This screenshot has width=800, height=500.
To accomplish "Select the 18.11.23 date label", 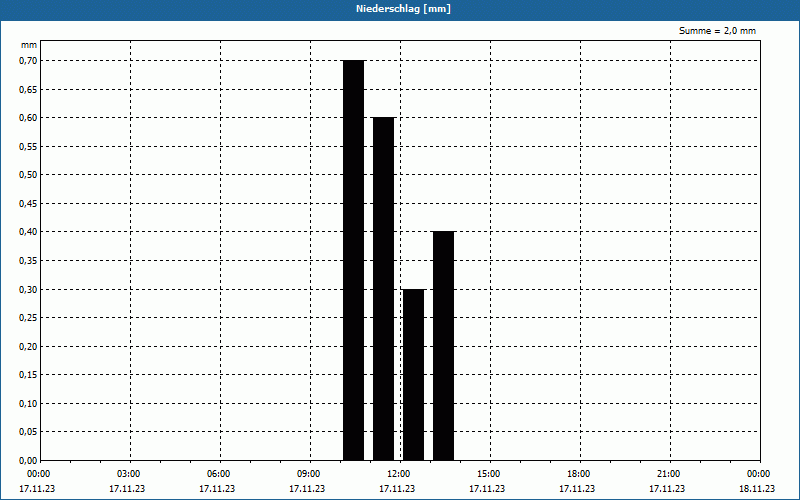I will (757, 489).
